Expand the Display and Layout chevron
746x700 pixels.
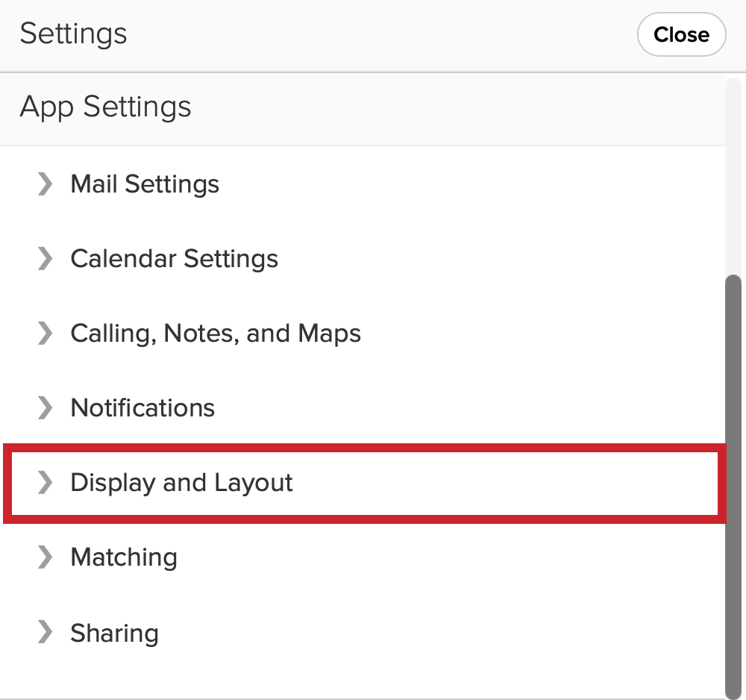(x=43, y=483)
